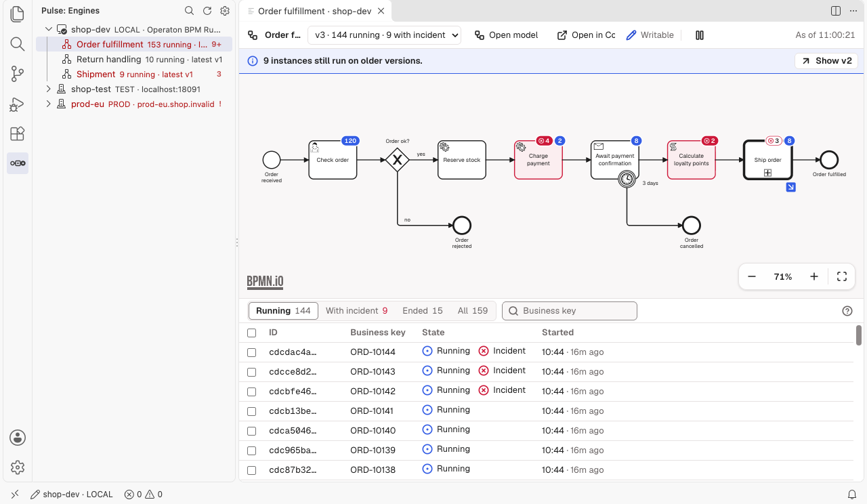The width and height of the screenshot is (867, 504).
Task: Click the drill-down arrow under Ship order
Action: [x=790, y=187]
